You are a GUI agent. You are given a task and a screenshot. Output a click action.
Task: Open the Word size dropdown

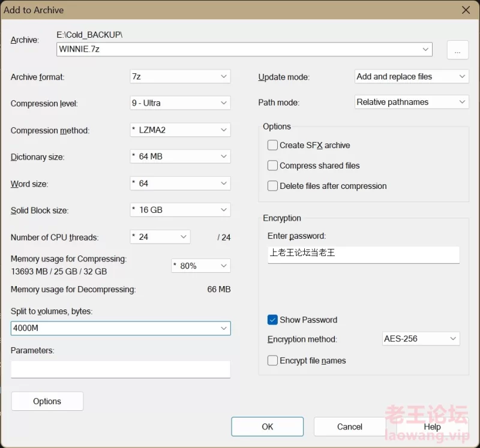click(x=179, y=183)
